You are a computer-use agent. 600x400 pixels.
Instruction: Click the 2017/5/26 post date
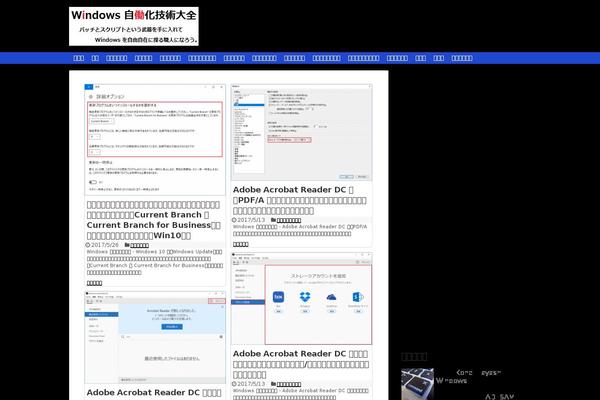[105, 245]
